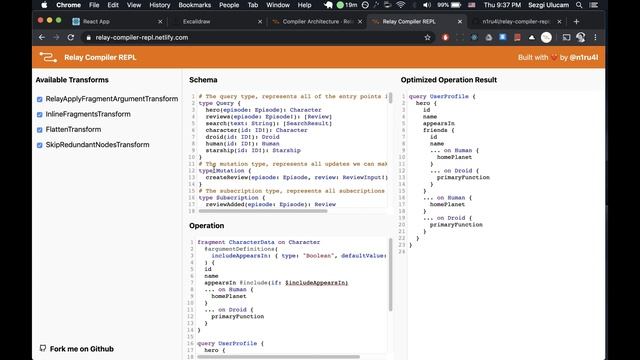Open the Window menu
This screenshot has height=360, width=640.
[278, 5]
